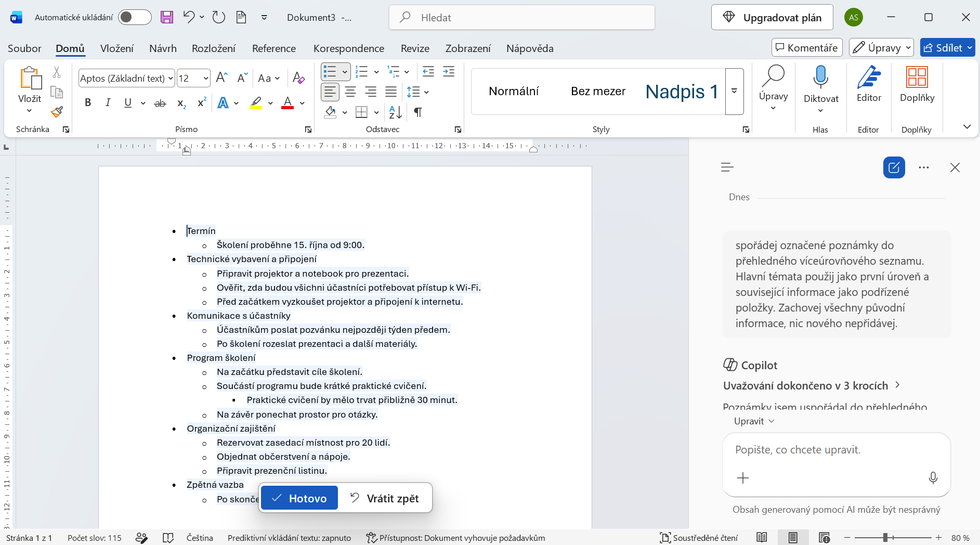980x545 pixels.
Task: Toggle subscript formatting
Action: [181, 103]
